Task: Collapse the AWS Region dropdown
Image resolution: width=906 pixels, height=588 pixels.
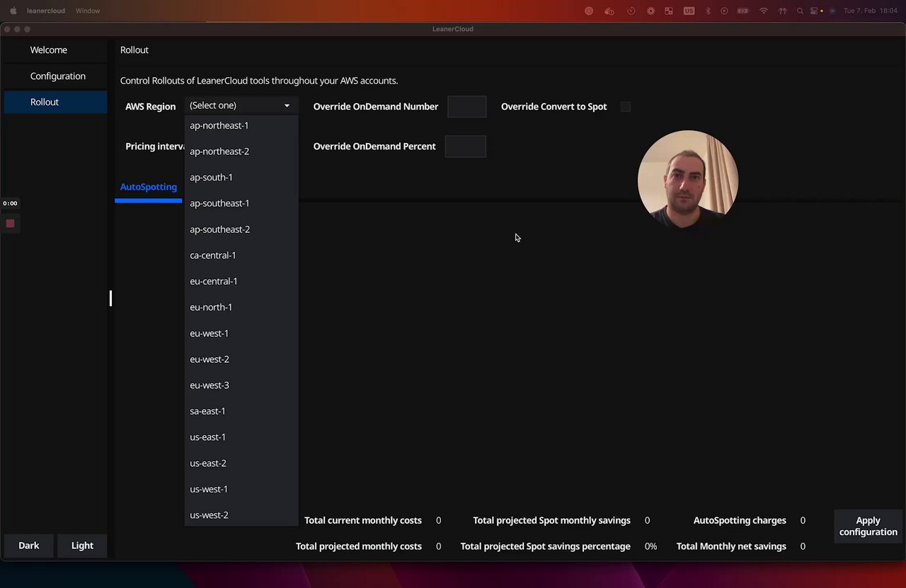Action: 241,105
